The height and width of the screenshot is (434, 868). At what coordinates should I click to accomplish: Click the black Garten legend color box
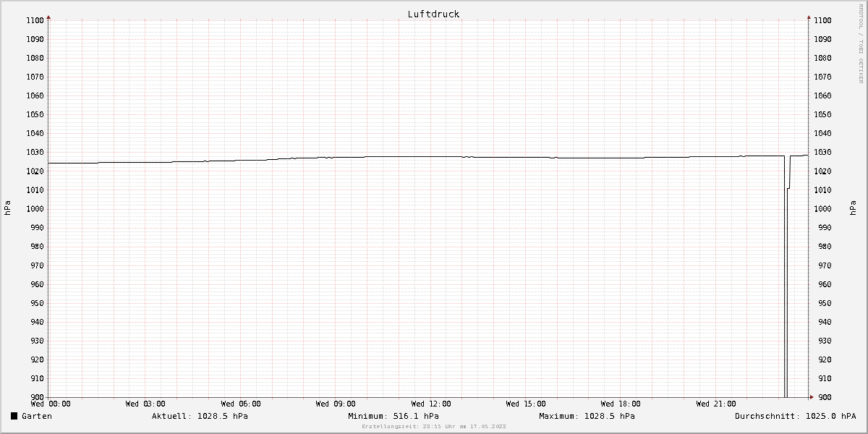[x=14, y=416]
